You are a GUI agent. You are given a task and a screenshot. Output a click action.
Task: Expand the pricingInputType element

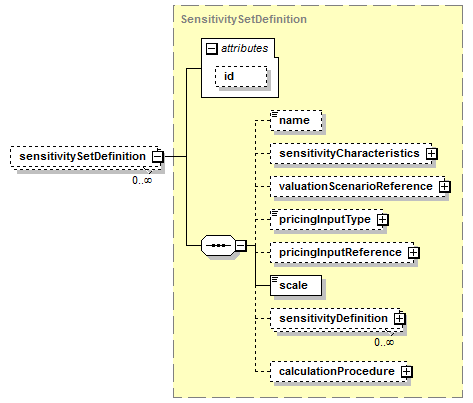[x=383, y=219]
